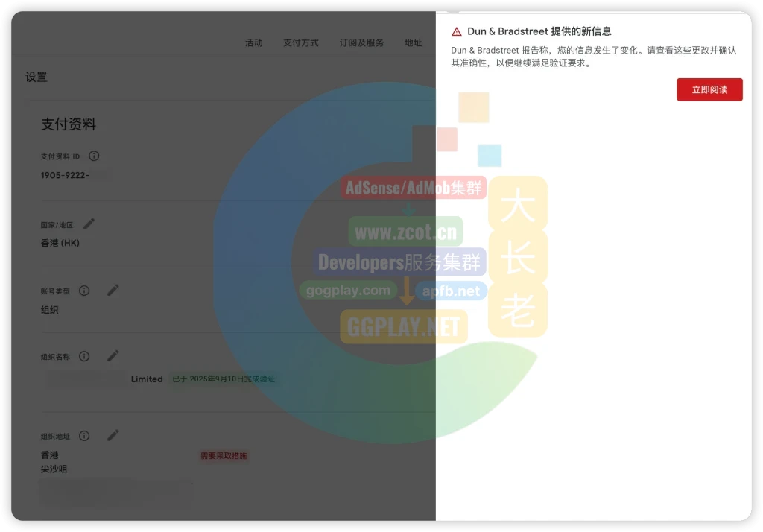This screenshot has height=532, width=763.
Task: Edit 组织地址 via pencil icon
Action: [x=113, y=436]
